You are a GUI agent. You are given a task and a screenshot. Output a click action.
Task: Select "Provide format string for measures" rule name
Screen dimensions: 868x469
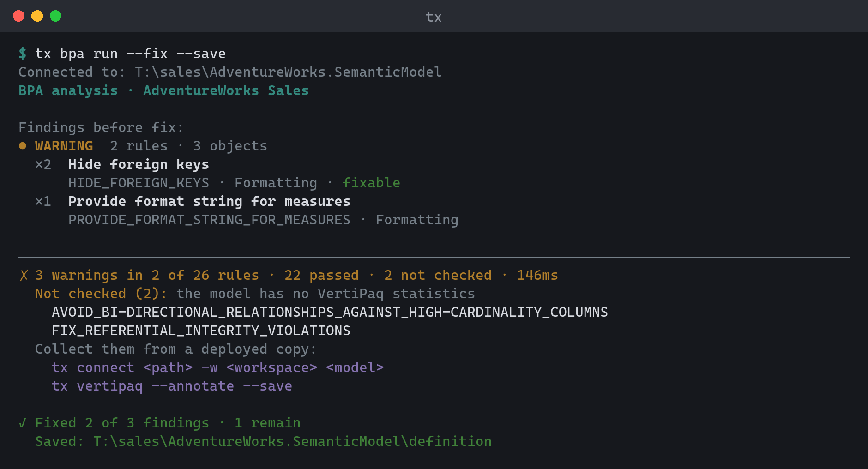tap(209, 201)
